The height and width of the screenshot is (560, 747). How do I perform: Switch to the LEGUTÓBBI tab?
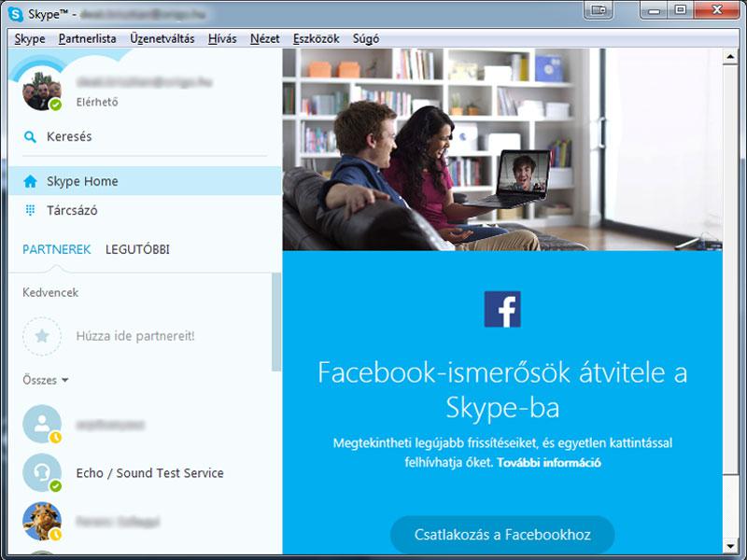(x=137, y=249)
